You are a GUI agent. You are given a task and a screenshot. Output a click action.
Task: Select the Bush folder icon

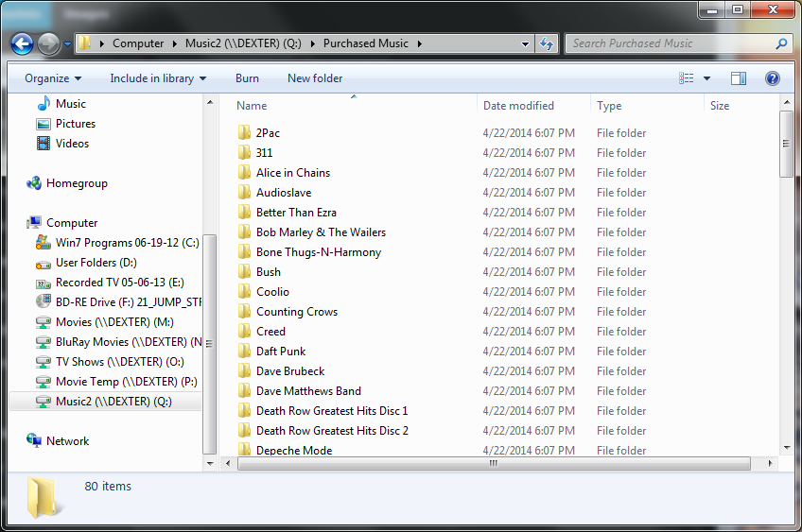click(244, 272)
